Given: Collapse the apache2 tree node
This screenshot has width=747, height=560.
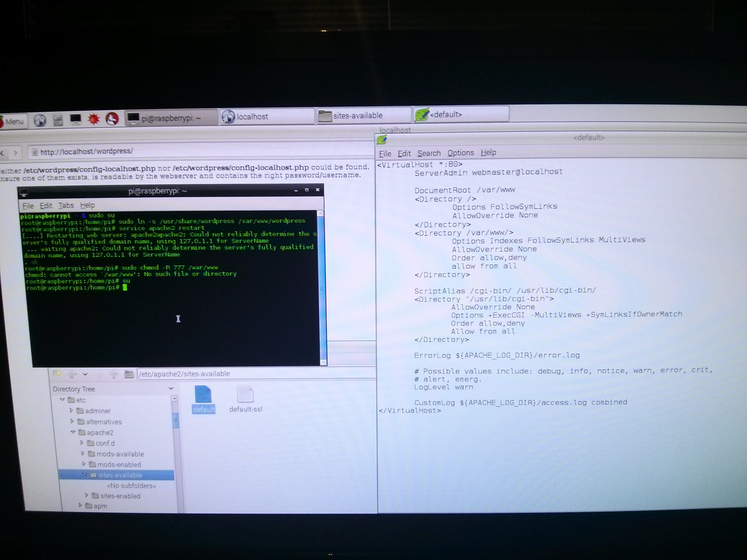Looking at the screenshot, I should pos(73,432).
